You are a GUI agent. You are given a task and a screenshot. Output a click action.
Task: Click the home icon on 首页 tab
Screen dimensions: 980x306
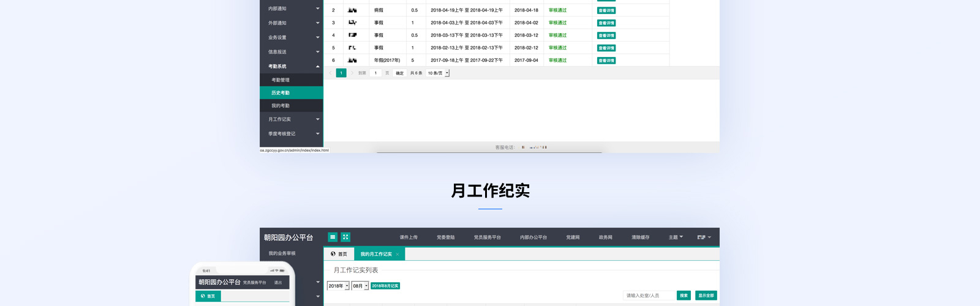click(x=333, y=254)
